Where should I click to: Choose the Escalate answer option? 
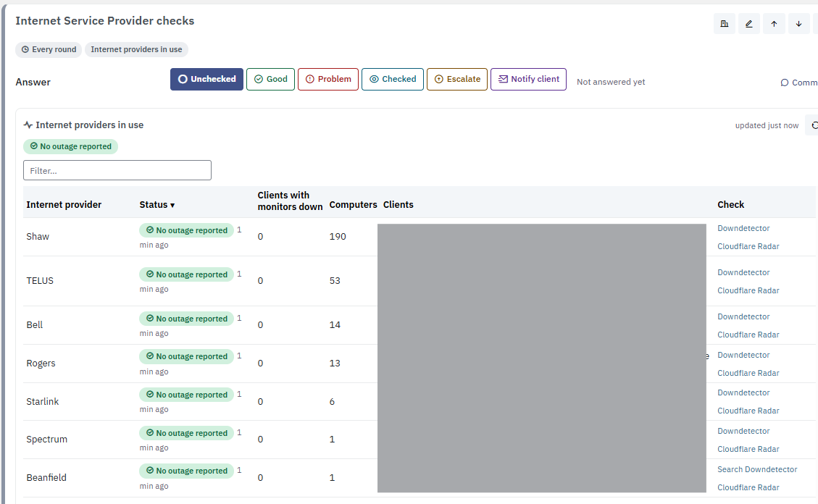click(457, 79)
